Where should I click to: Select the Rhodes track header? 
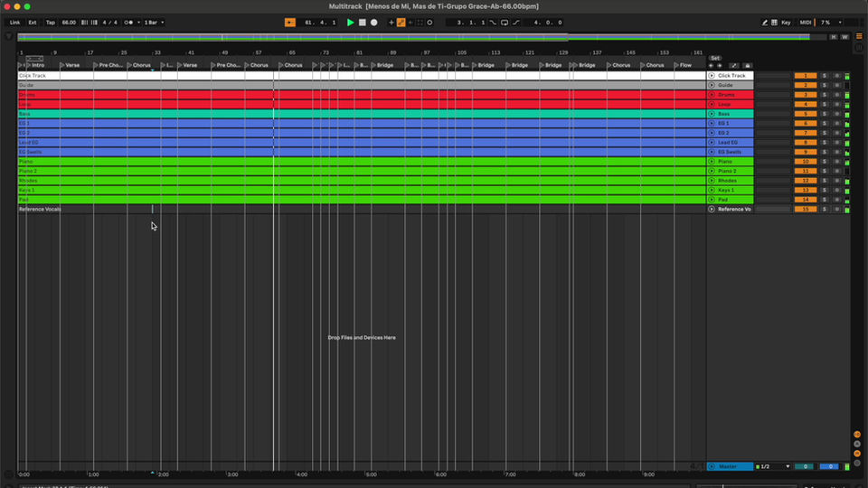pos(731,181)
